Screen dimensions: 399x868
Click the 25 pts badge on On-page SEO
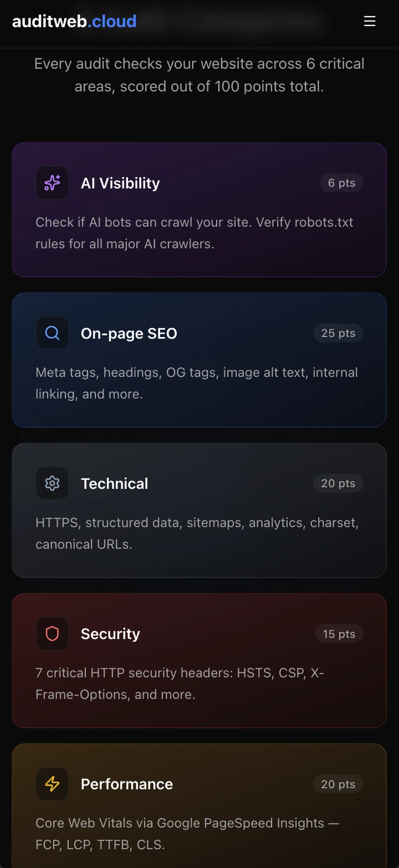(338, 333)
